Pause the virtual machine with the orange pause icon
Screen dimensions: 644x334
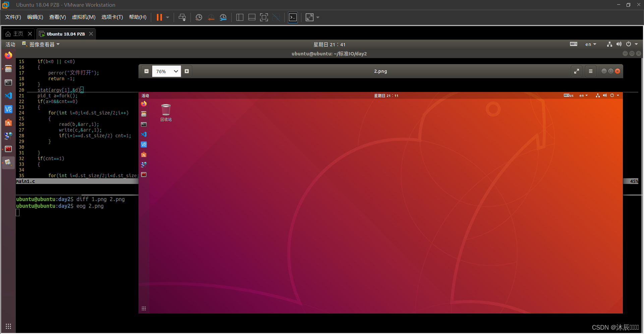tap(159, 17)
